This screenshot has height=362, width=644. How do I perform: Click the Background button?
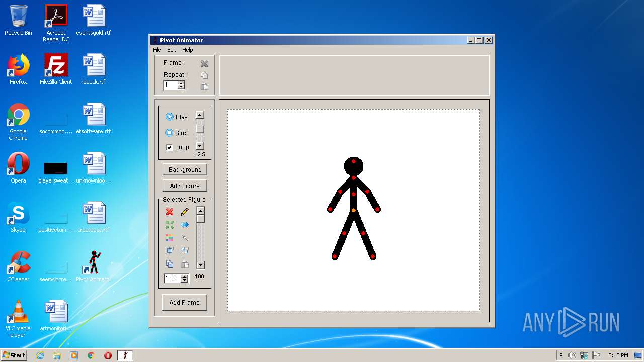185,169
